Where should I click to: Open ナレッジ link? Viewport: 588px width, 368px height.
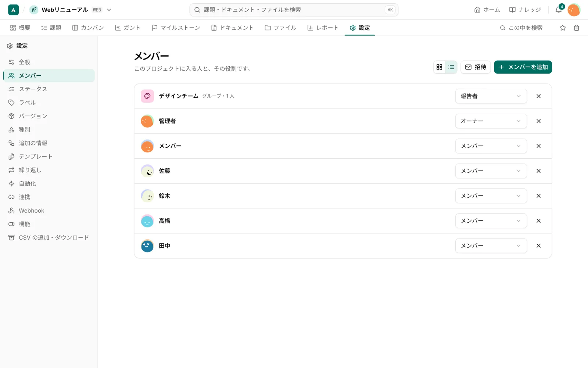525,10
